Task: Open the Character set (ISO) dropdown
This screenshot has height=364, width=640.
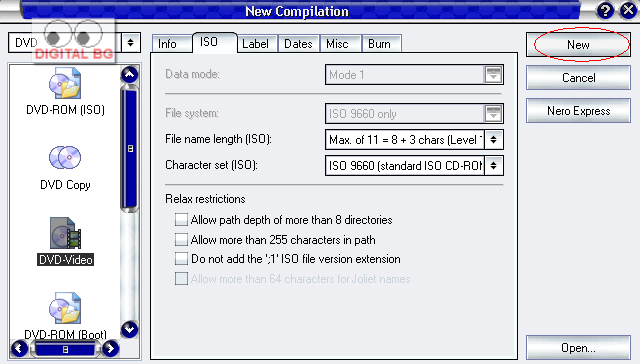Action: coord(493,166)
